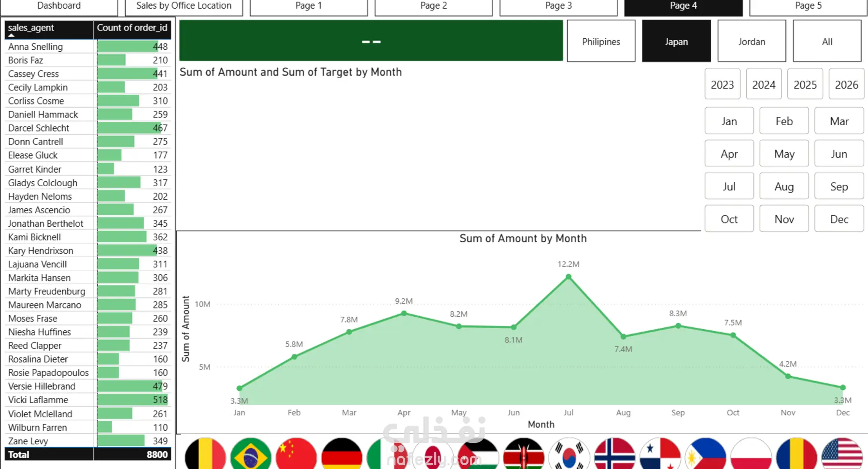This screenshot has width=868, height=469.
Task: Switch to Page 2 tab
Action: click(x=433, y=7)
